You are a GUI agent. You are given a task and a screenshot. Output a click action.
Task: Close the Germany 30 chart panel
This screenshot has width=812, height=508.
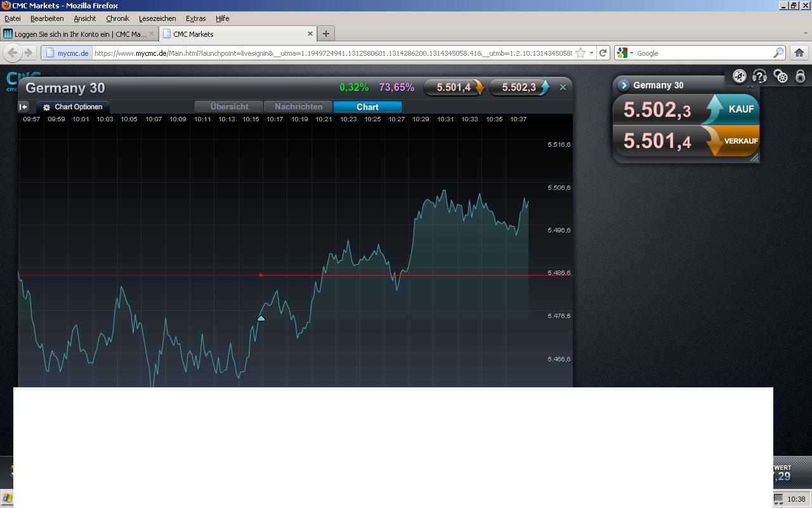coord(563,88)
